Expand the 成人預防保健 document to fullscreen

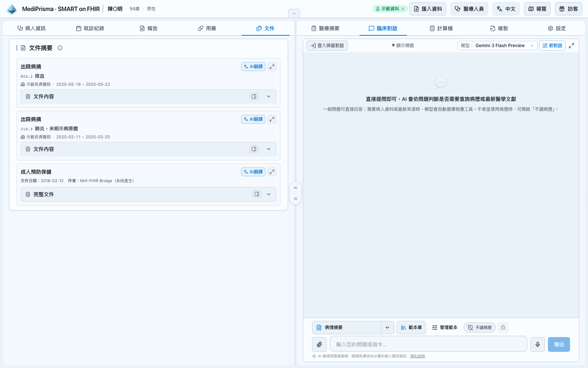272,172
